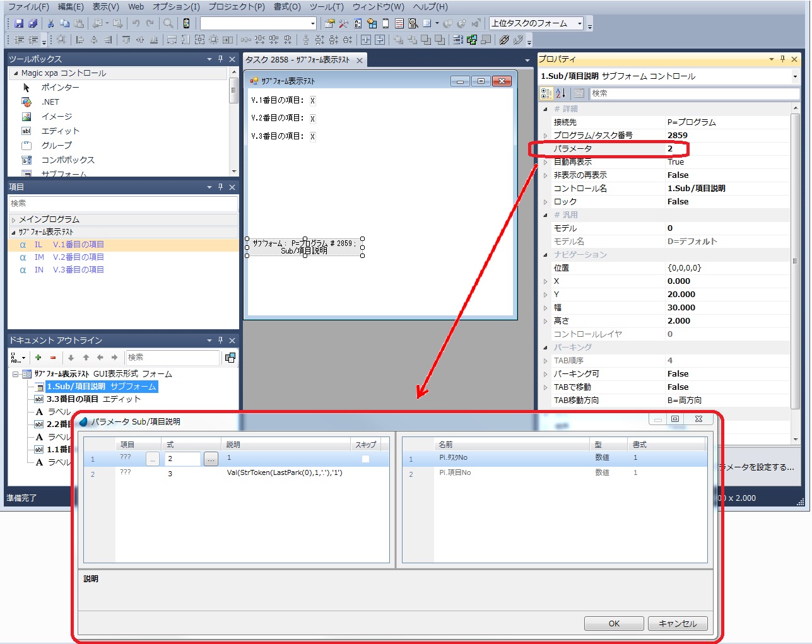Toggle the Skip checkbox in row 1
Viewport: 812px width, 644px height.
click(x=365, y=459)
